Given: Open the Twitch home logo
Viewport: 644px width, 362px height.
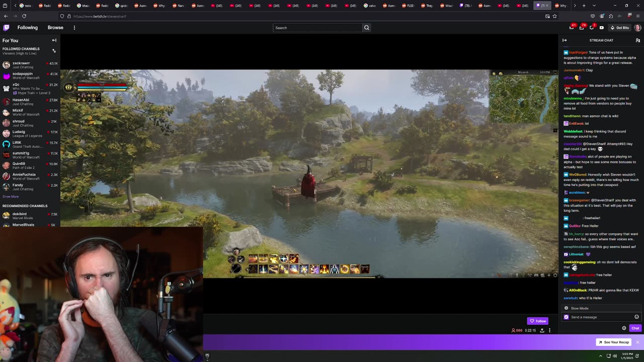Looking at the screenshot, I should click(x=6, y=28).
